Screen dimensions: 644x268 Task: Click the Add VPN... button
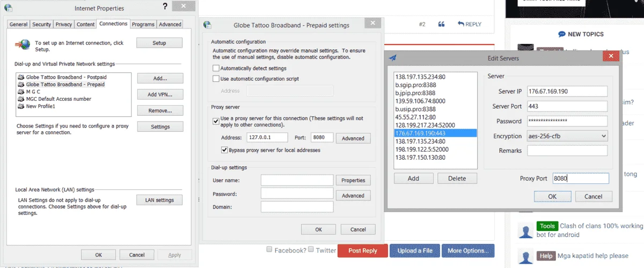click(160, 94)
